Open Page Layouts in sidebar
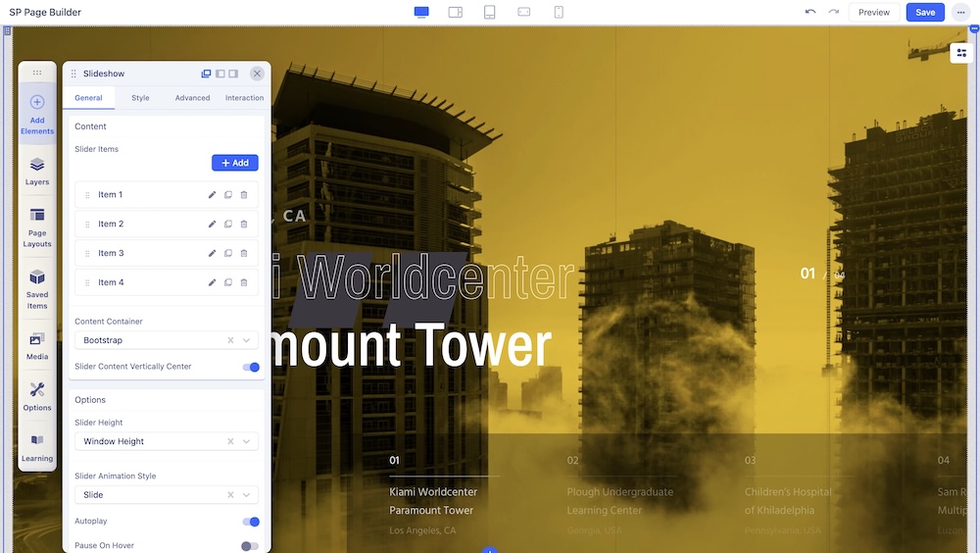 click(37, 228)
